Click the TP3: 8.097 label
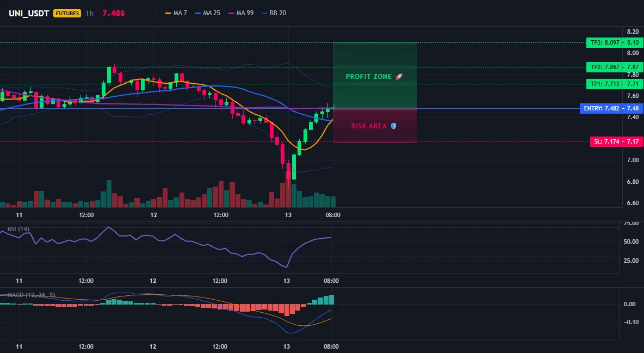Screen dimensions: 644x353 604,42
